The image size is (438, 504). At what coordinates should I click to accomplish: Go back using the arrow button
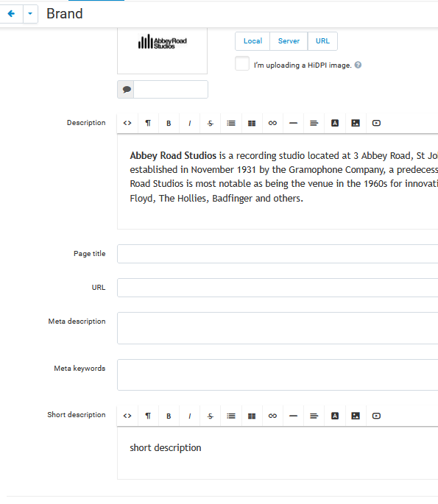(11, 13)
